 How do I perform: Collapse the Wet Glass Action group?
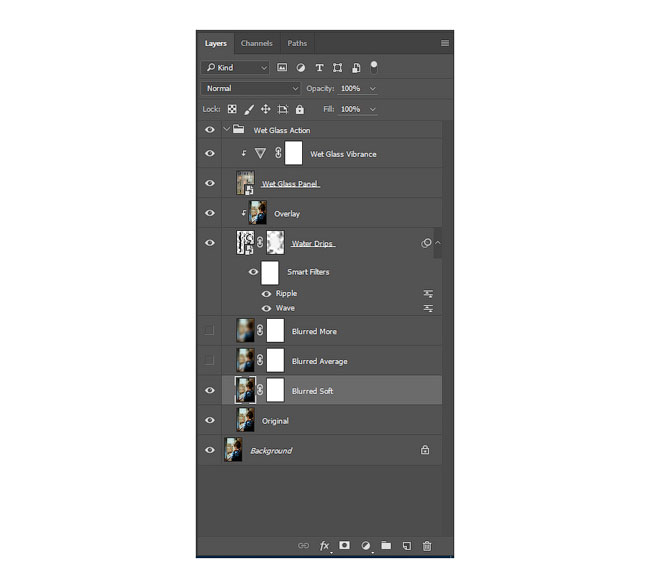[x=226, y=129]
